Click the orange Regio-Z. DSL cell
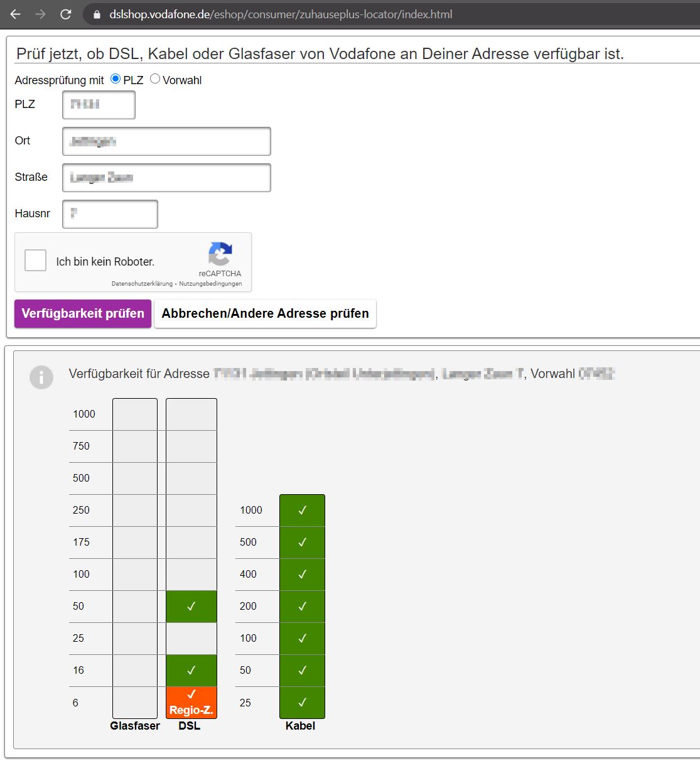 pyautogui.click(x=191, y=703)
